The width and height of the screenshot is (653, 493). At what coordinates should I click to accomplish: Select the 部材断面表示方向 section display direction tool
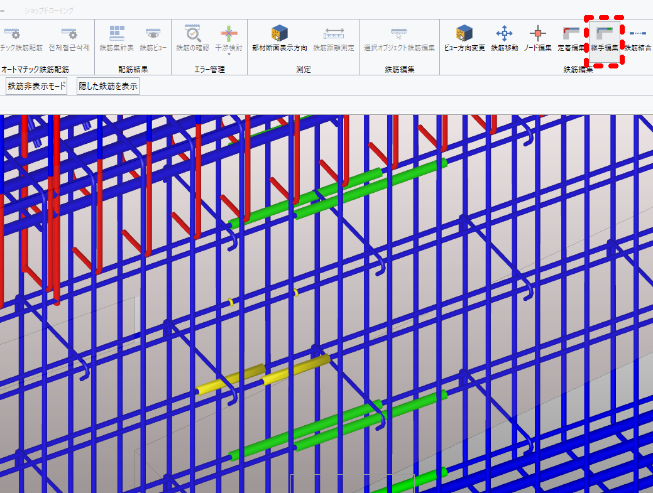[x=279, y=38]
